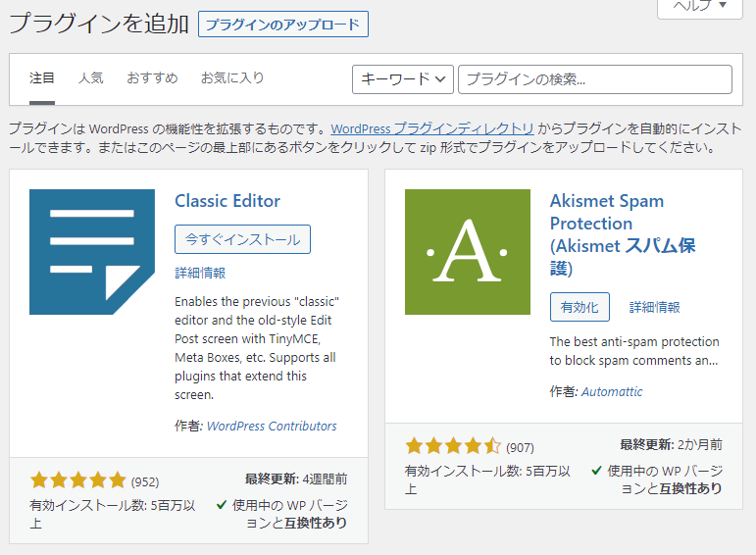Screen dimensions: 756x555
Task: Open the Classic Editor title link
Action: pos(227,201)
